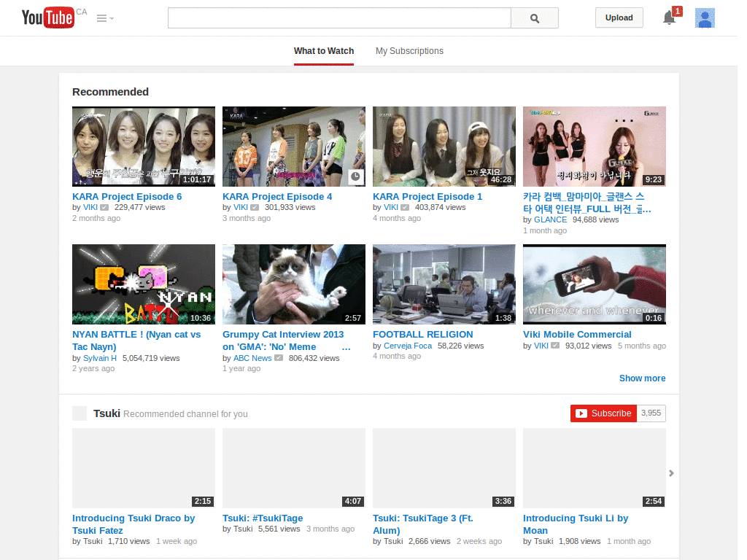Click verified badge next to ABC News
The height and width of the screenshot is (560, 747).
point(279,358)
